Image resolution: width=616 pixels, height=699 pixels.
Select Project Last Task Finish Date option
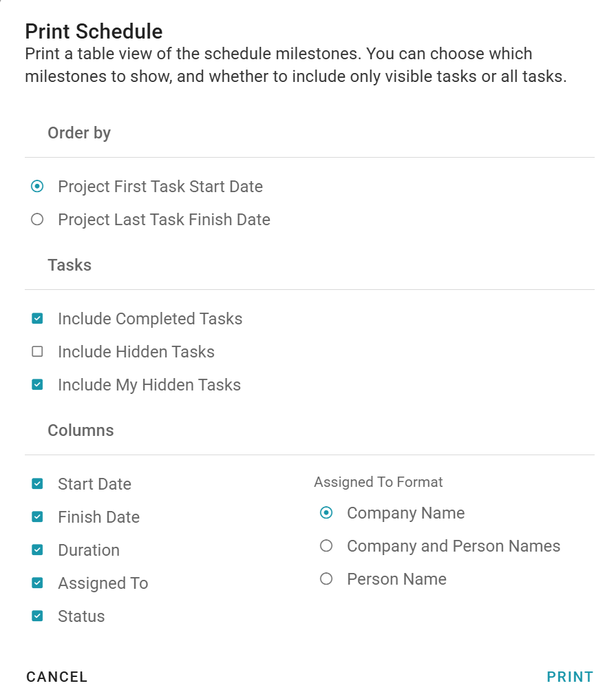38,220
